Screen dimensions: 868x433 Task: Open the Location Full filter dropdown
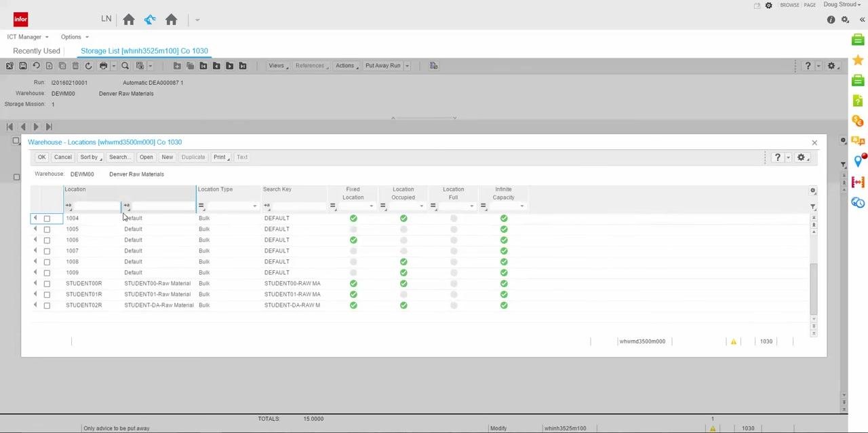point(471,206)
